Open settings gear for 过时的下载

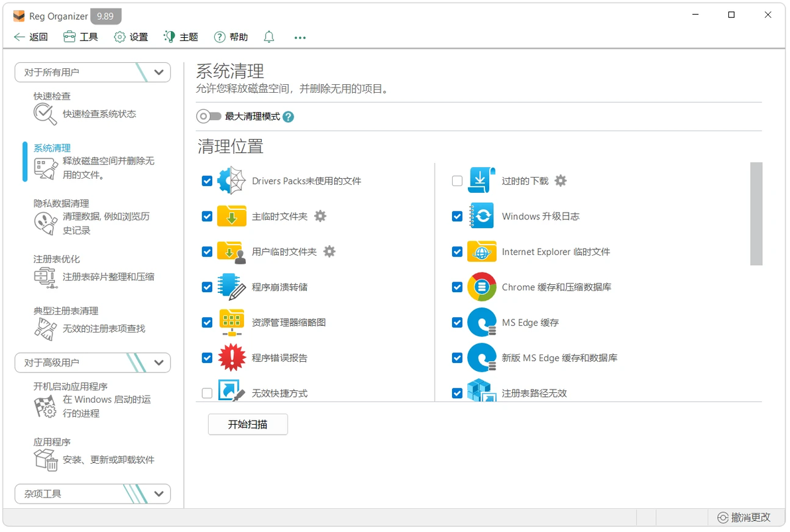[560, 180]
